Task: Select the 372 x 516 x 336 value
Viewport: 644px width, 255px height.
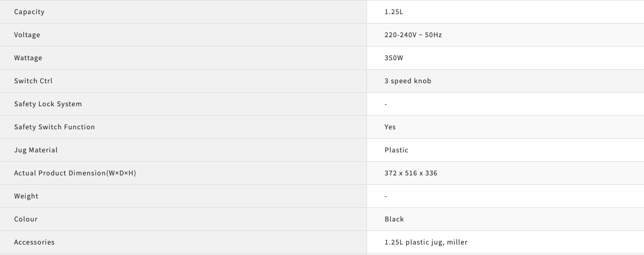Action: pyautogui.click(x=411, y=173)
